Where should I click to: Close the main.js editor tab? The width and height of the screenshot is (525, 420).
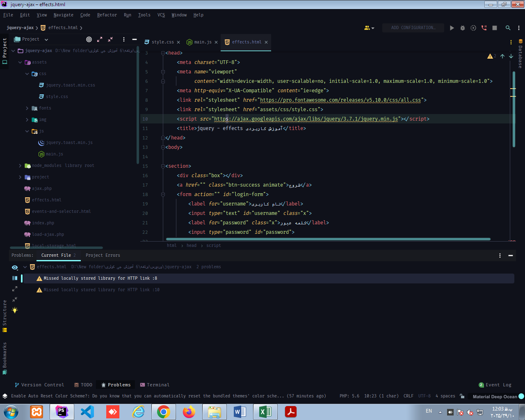(x=216, y=42)
